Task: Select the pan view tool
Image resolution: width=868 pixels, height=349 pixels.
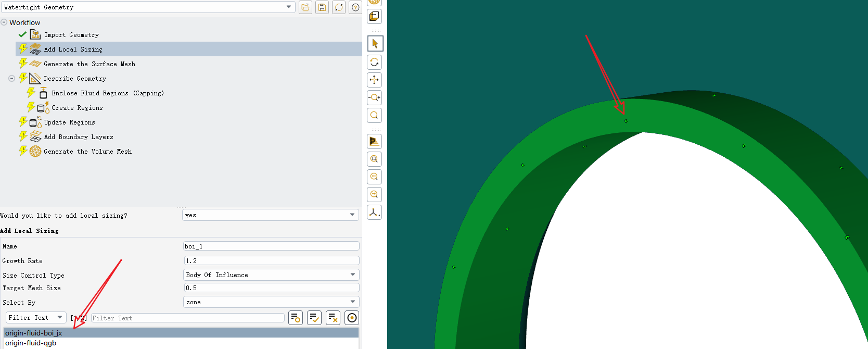Action: [375, 80]
